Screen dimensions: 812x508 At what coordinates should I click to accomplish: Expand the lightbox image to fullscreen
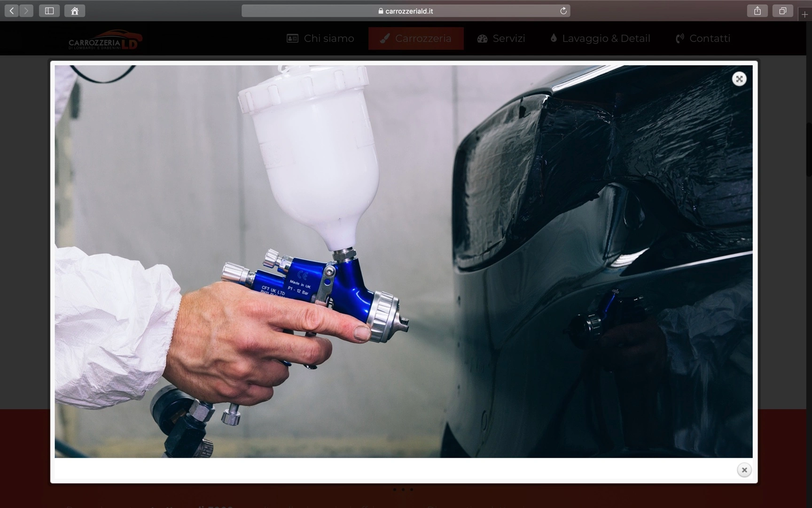click(x=739, y=79)
